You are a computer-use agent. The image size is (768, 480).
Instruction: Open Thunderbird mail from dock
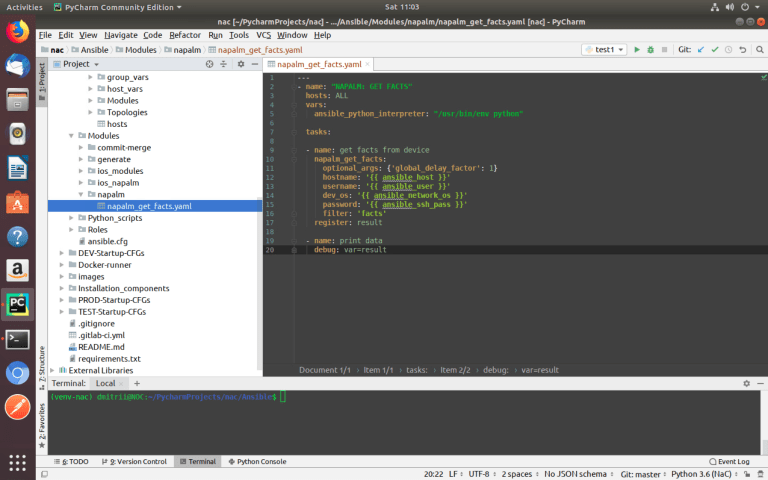click(x=17, y=66)
